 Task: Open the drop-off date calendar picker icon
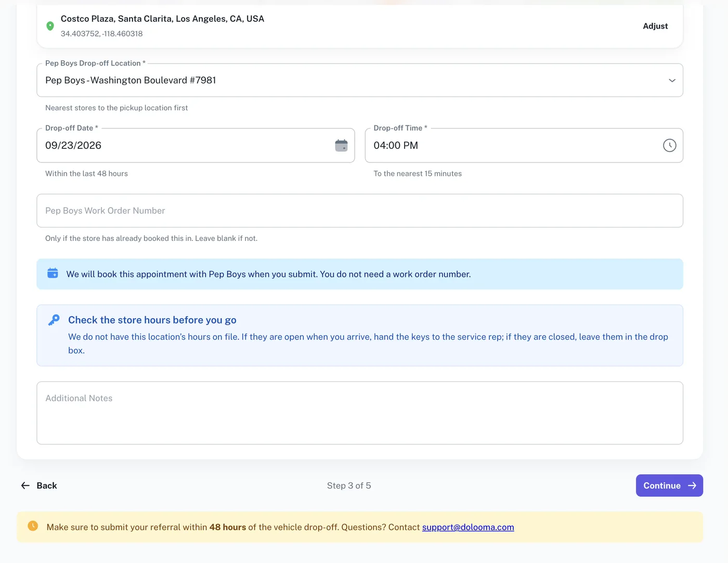341,146
